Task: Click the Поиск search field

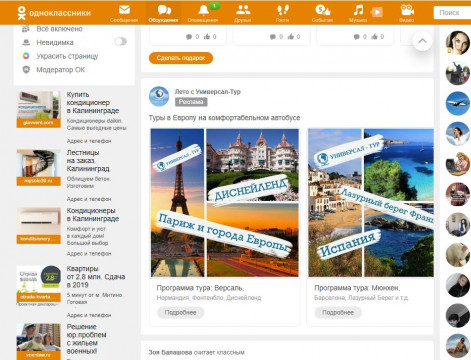Action: (x=452, y=13)
